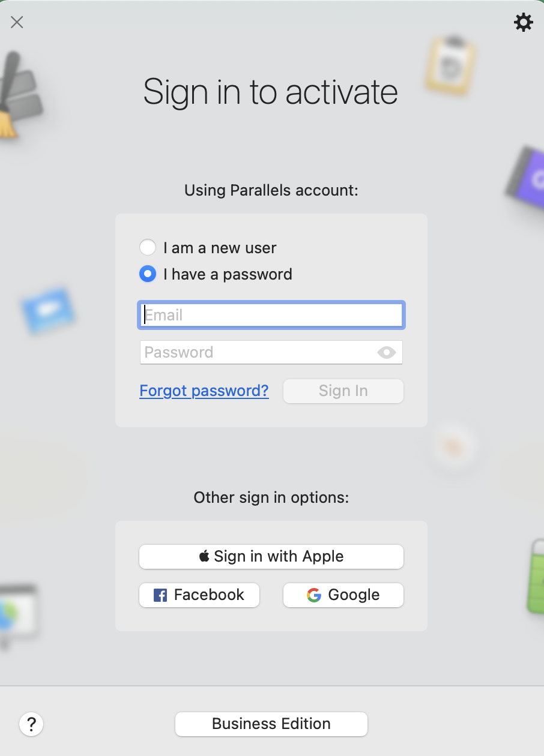Select the "I am a new user" option
544x756 pixels.
click(148, 248)
